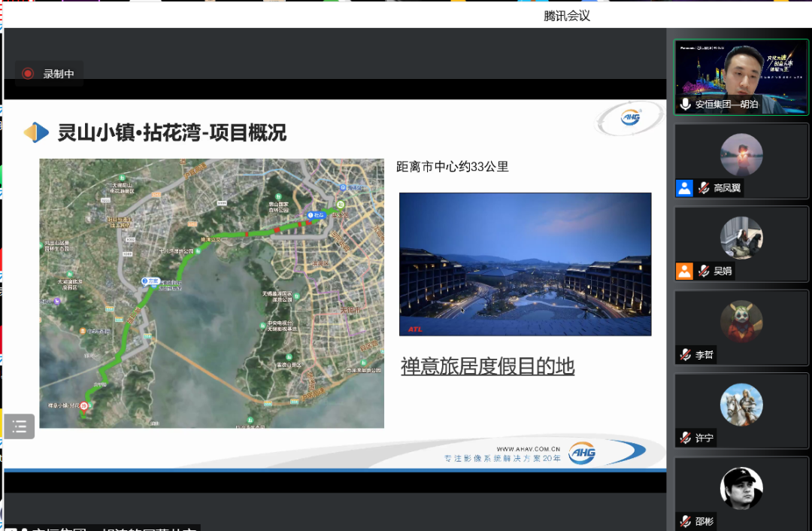
Task: Select 高凤翼's round avatar
Action: (741, 155)
